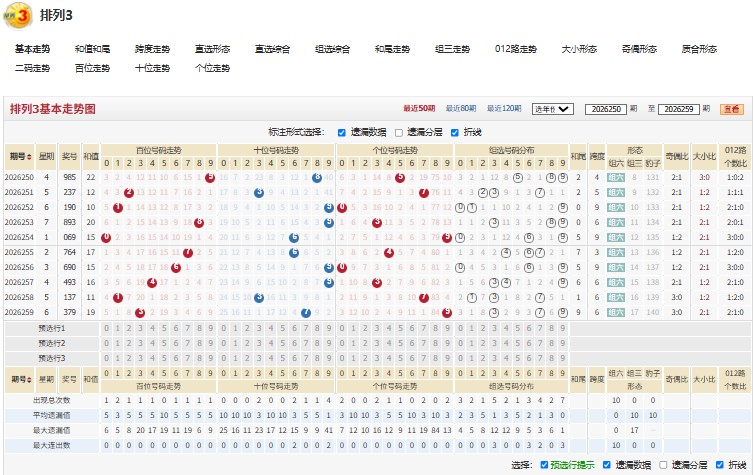The height and width of the screenshot is (475, 755).
Task: Show the 最近50期 results
Action: pos(419,109)
